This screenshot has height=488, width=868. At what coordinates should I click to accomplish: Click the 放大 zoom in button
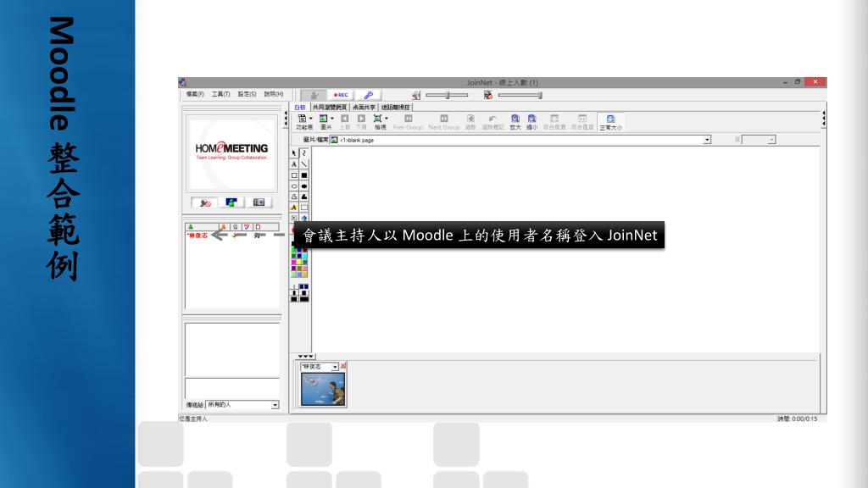click(x=515, y=122)
